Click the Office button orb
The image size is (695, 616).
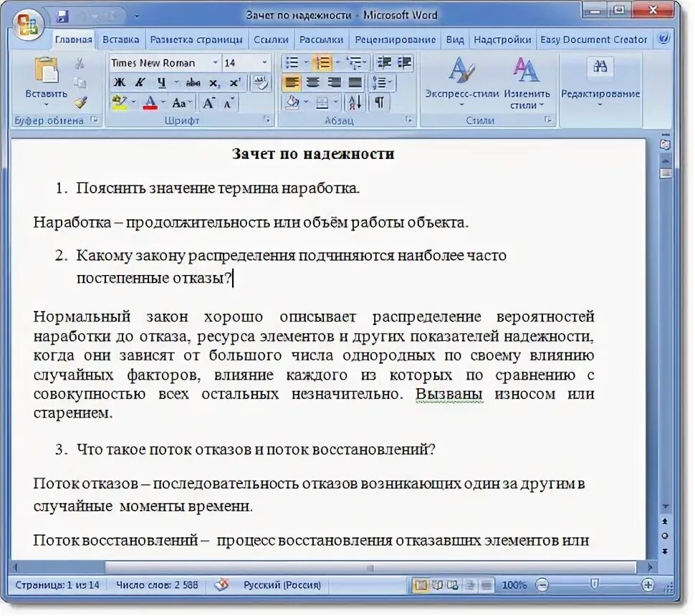coord(27,24)
